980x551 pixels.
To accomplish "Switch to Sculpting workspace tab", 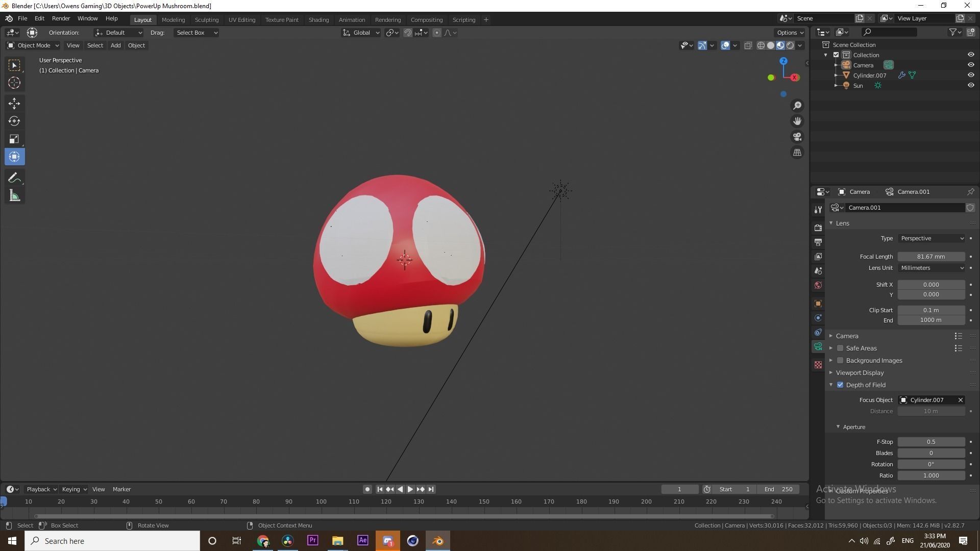I will click(207, 20).
